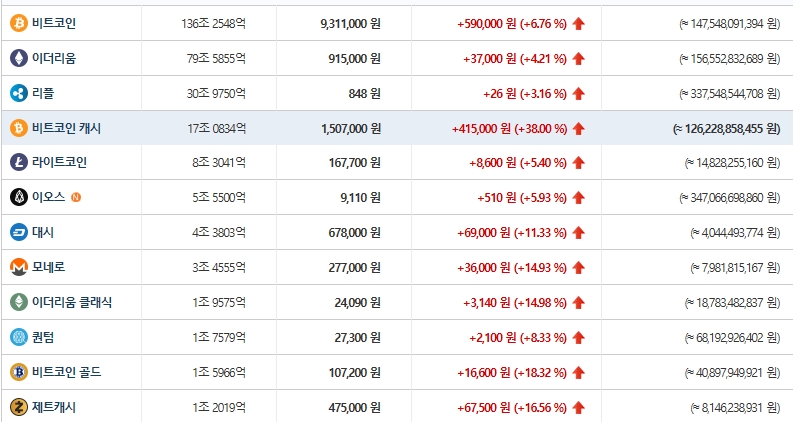793x422 pixels.
Task: Click the red up arrow in 리플 row
Action: point(579,94)
